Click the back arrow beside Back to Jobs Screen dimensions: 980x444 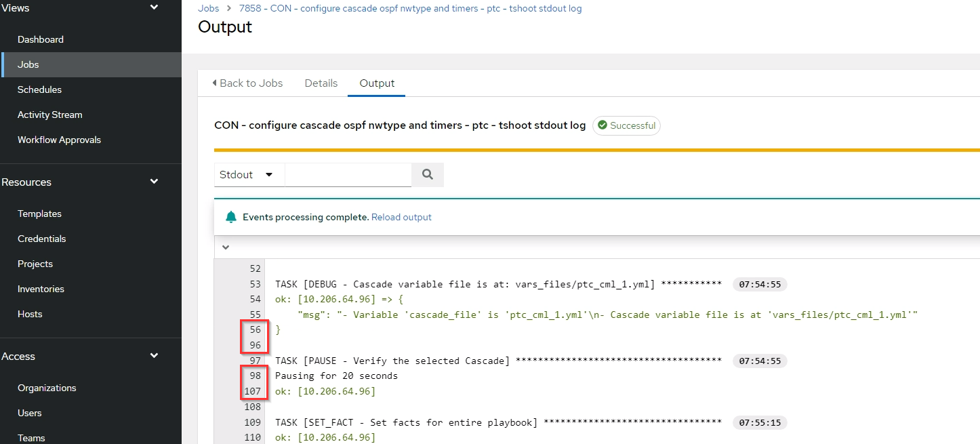(x=214, y=83)
